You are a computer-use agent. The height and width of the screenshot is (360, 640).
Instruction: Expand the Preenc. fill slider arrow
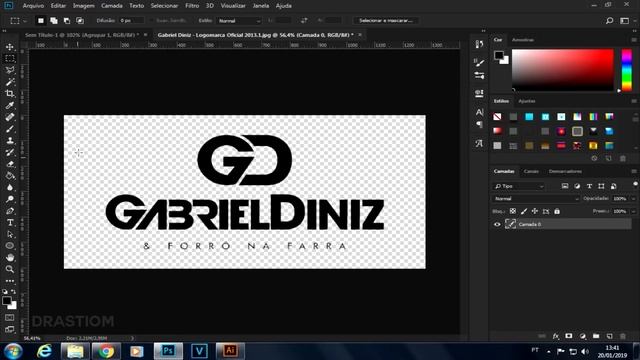coord(633,211)
